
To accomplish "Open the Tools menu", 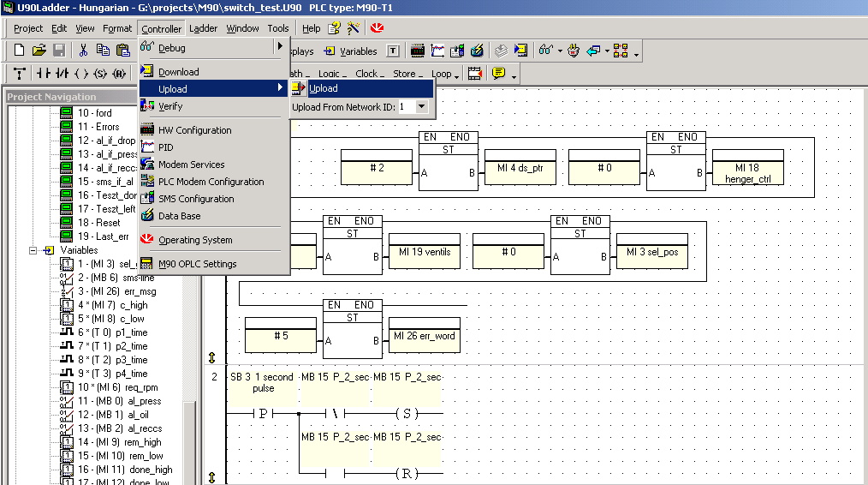I will [x=278, y=28].
